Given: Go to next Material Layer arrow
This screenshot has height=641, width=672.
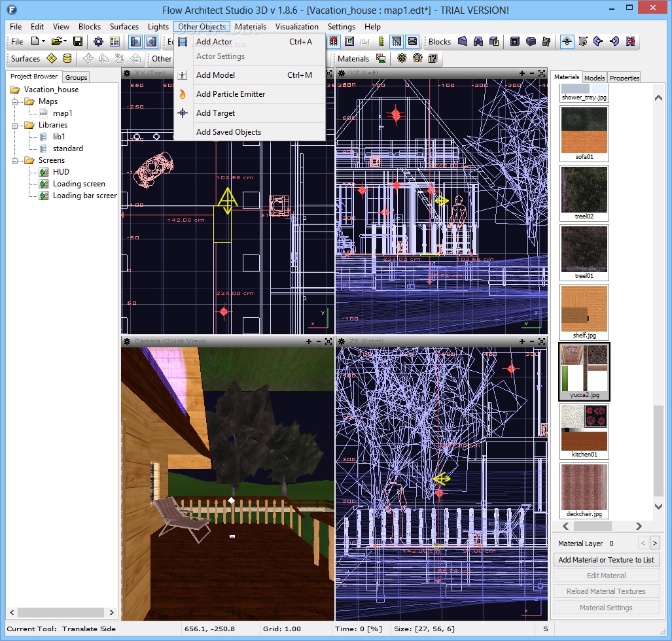Looking at the screenshot, I should (x=654, y=544).
